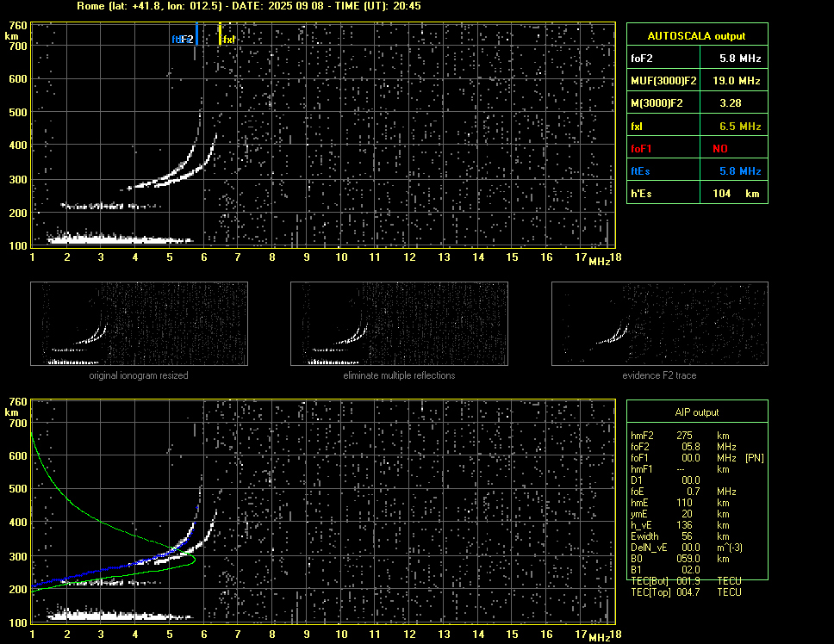834x644 pixels.
Task: Click the MHz axis label of top ionogram
Action: click(600, 262)
